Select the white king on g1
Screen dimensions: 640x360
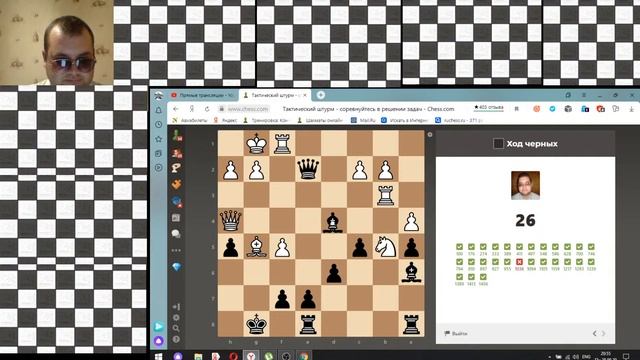pyautogui.click(x=256, y=143)
